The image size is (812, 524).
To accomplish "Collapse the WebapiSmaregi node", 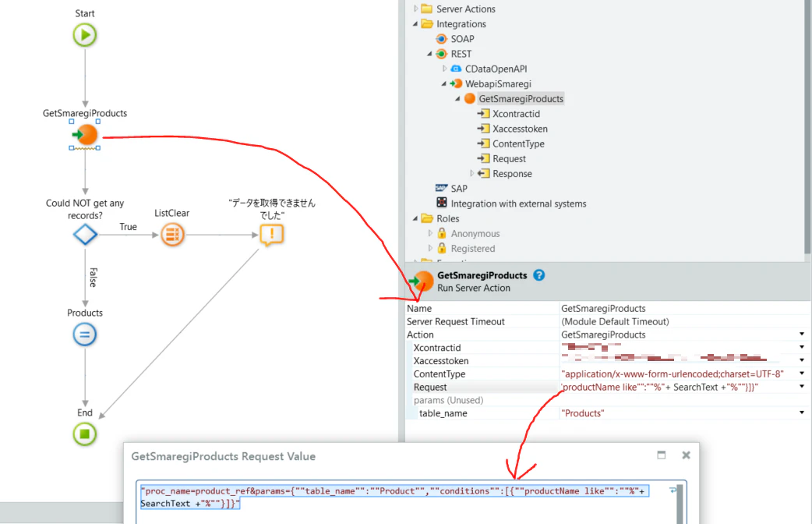I will click(x=444, y=83).
